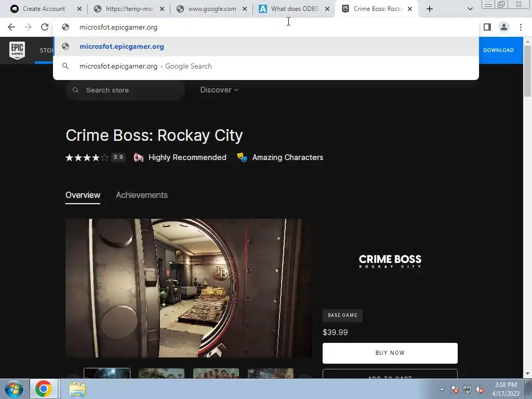Click the browser forward arrow

28,27
